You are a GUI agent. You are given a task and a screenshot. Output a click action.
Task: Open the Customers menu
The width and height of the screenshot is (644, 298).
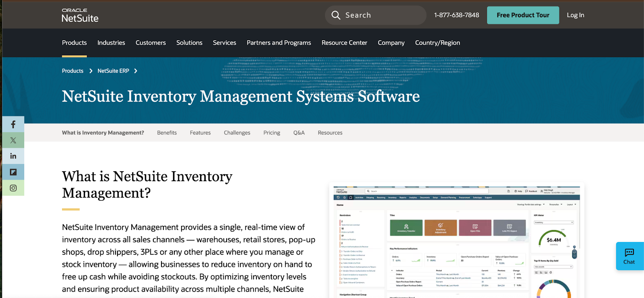(x=151, y=43)
